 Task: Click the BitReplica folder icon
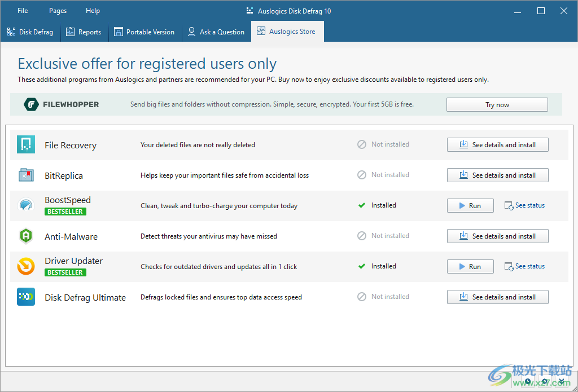pos(26,175)
